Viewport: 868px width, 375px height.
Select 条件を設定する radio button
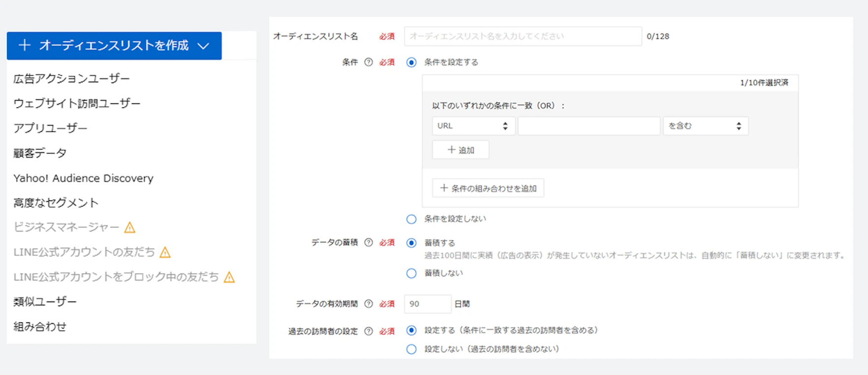point(411,62)
